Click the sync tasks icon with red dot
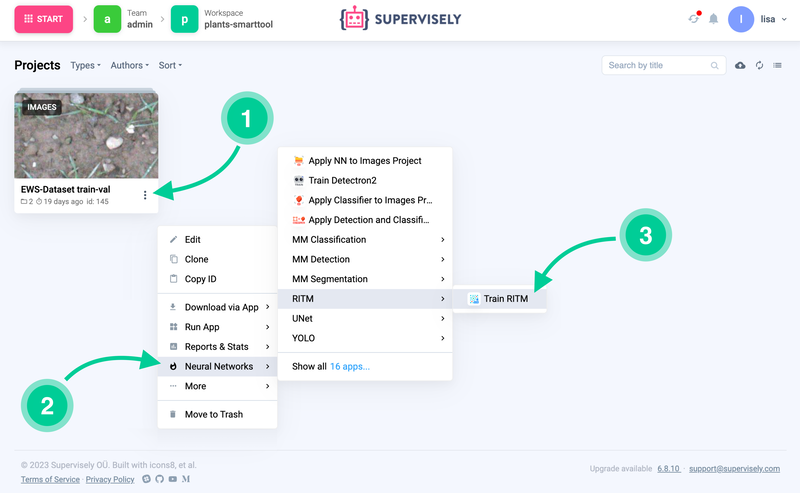The image size is (800, 493). (x=694, y=18)
